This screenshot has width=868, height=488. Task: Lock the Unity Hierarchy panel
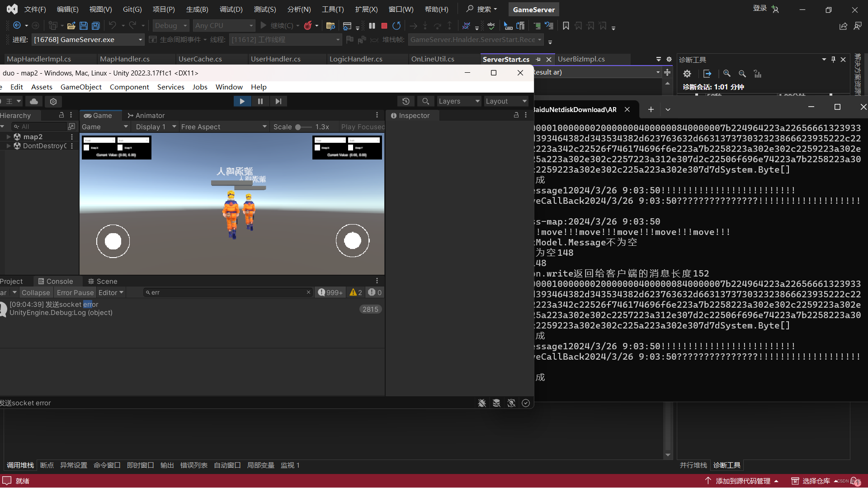pos(61,115)
